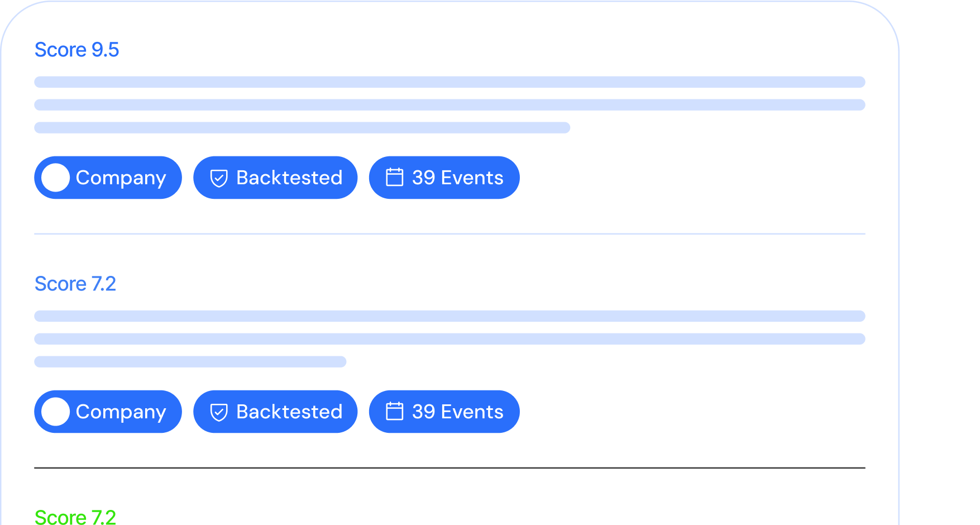This screenshot has height=525, width=980.
Task: Click the calendar icon in first 39 Events pill
Action: 395,177
